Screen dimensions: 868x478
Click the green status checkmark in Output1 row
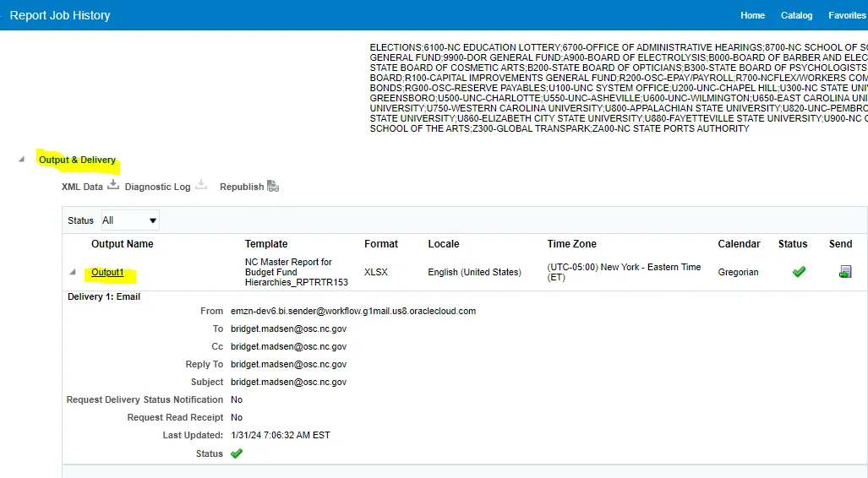(x=798, y=272)
